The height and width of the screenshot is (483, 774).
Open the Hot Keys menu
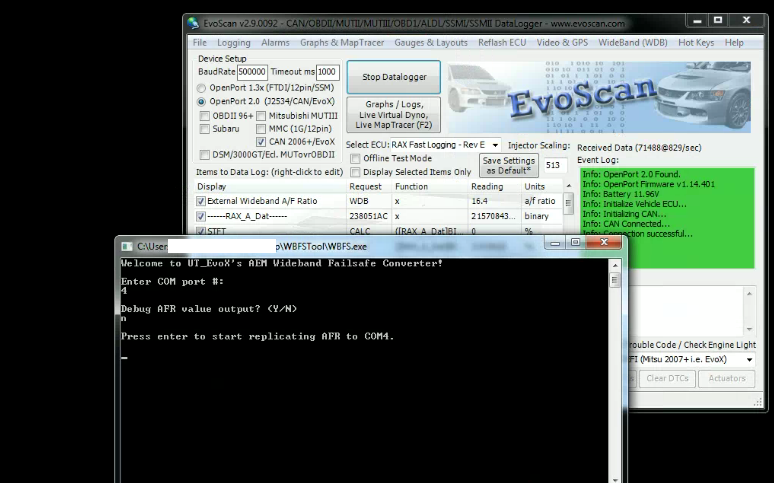click(696, 42)
